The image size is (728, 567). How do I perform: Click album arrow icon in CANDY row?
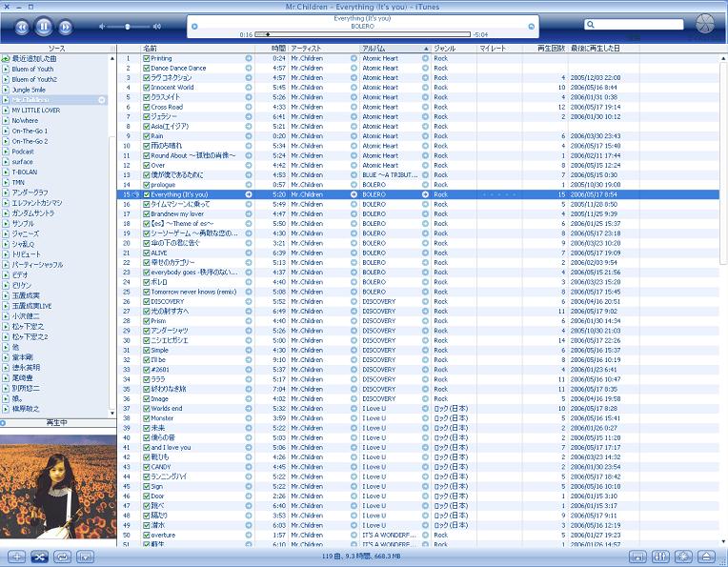[x=425, y=467]
